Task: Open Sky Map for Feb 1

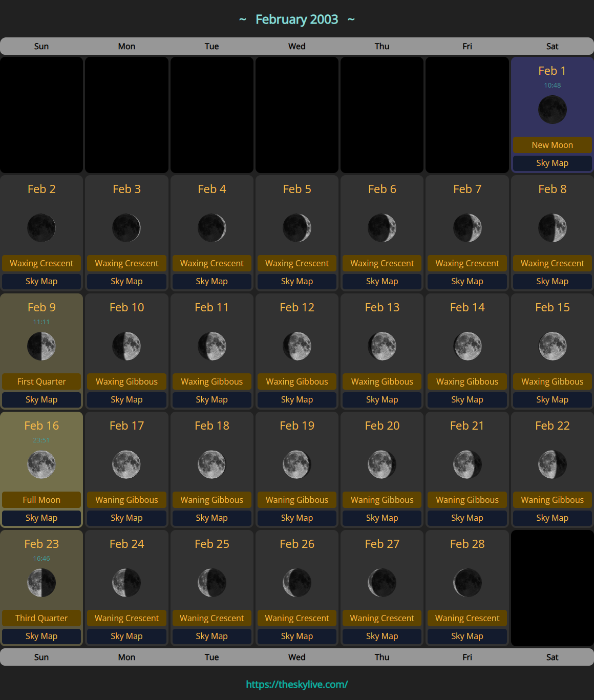Action: point(552,163)
